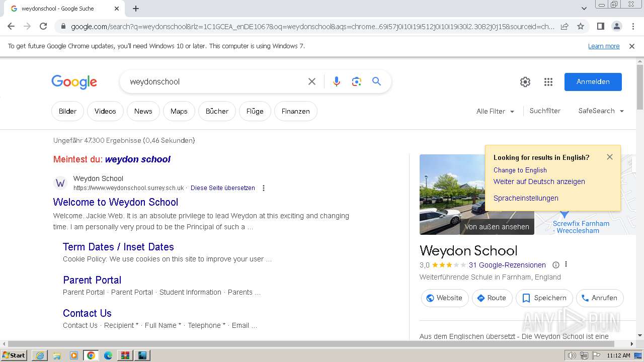Open Spracheinstellungen link
This screenshot has width=644, height=362.
(526, 198)
